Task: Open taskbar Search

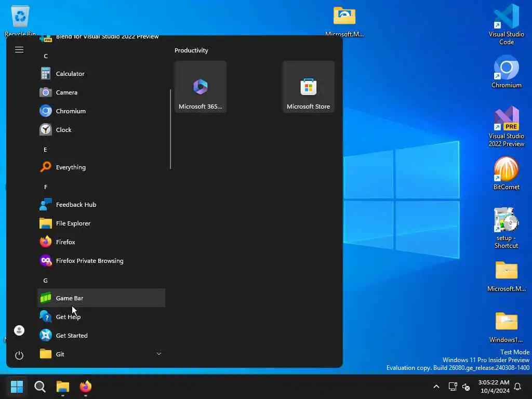Action: tap(40, 387)
